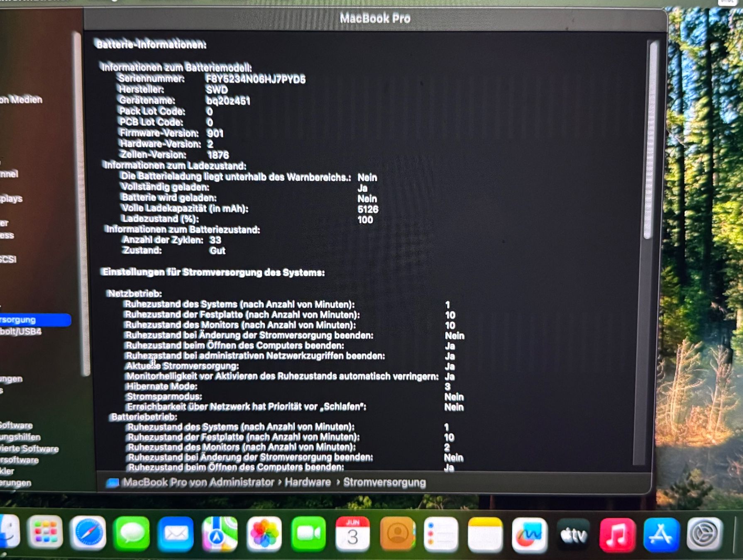Click 'Informationen zum Ladezustand:' heading

click(x=175, y=166)
